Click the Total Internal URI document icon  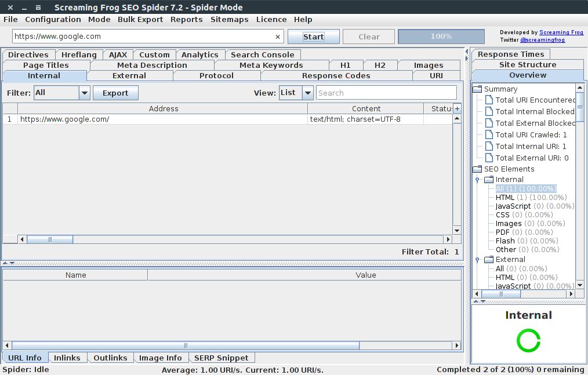click(x=489, y=146)
